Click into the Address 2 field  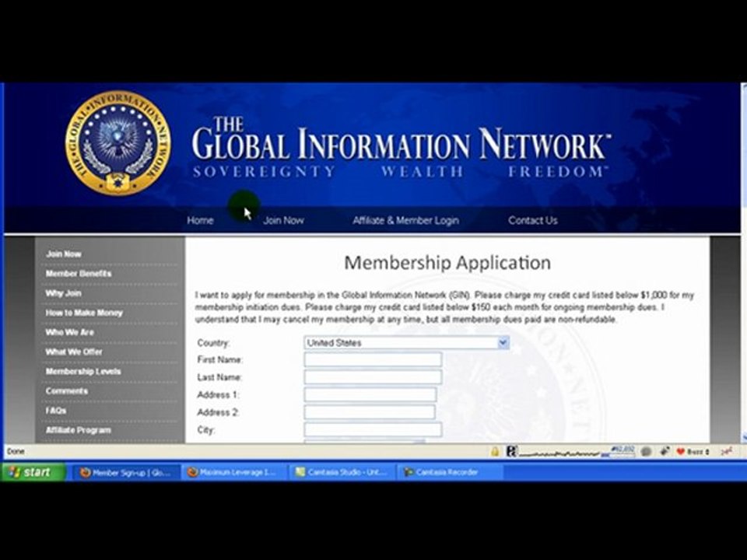coord(370,412)
